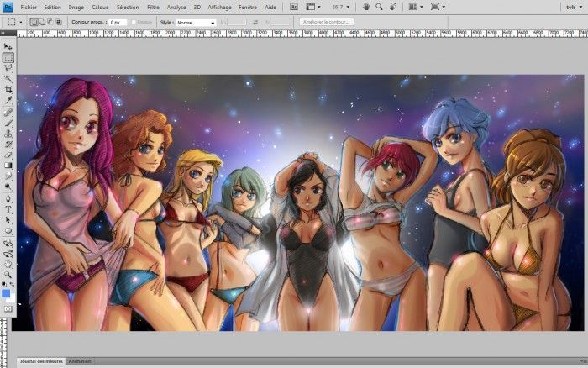This screenshot has height=368, width=588.
Task: Select the Pen tool
Action: [8, 199]
